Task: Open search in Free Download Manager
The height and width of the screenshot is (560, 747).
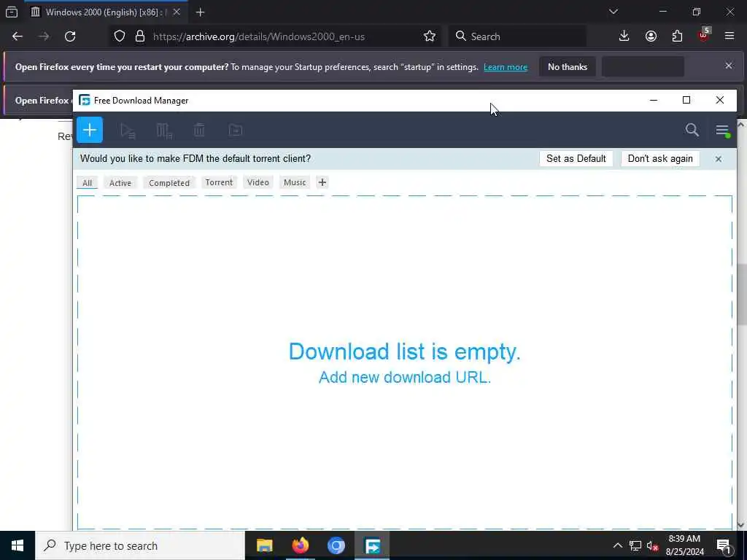Action: (x=692, y=130)
